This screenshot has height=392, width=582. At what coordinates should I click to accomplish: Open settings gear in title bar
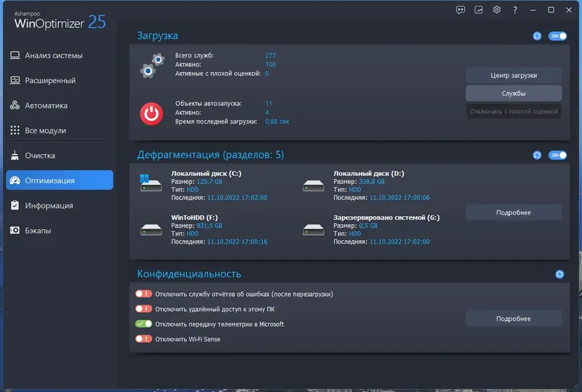click(497, 10)
